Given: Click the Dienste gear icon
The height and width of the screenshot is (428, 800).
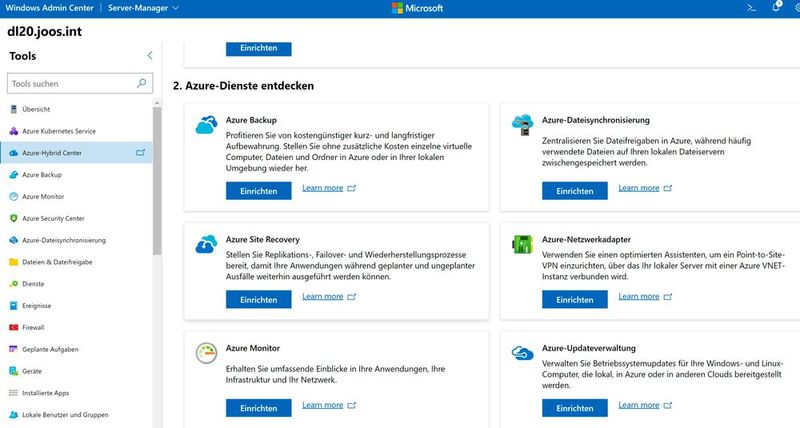Looking at the screenshot, I should coord(14,284).
